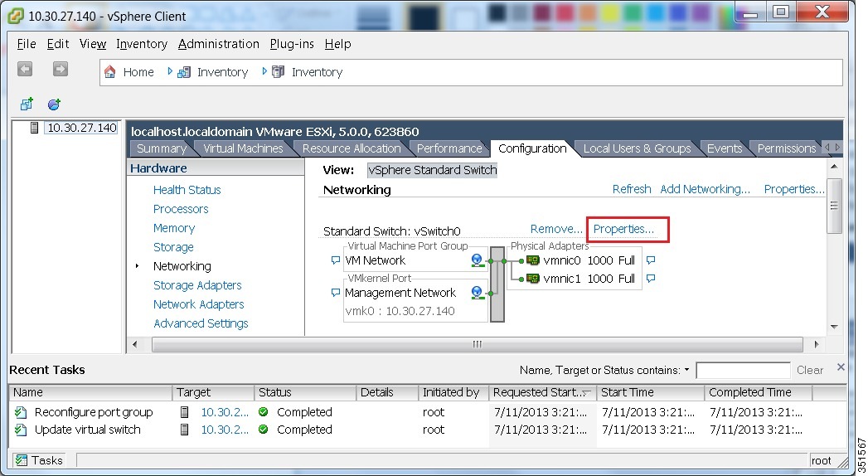Click the vertical scrollbar down arrow
The width and height of the screenshot is (868, 476).
834,327
